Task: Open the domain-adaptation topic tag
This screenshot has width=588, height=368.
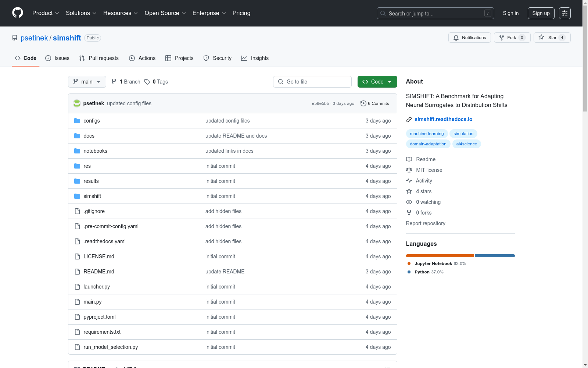Action: 428,144
